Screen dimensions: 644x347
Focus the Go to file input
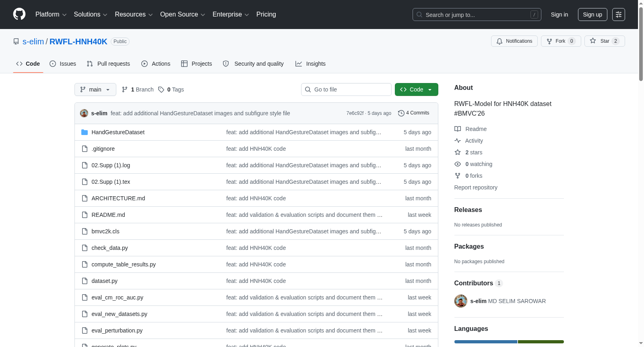(x=346, y=89)
